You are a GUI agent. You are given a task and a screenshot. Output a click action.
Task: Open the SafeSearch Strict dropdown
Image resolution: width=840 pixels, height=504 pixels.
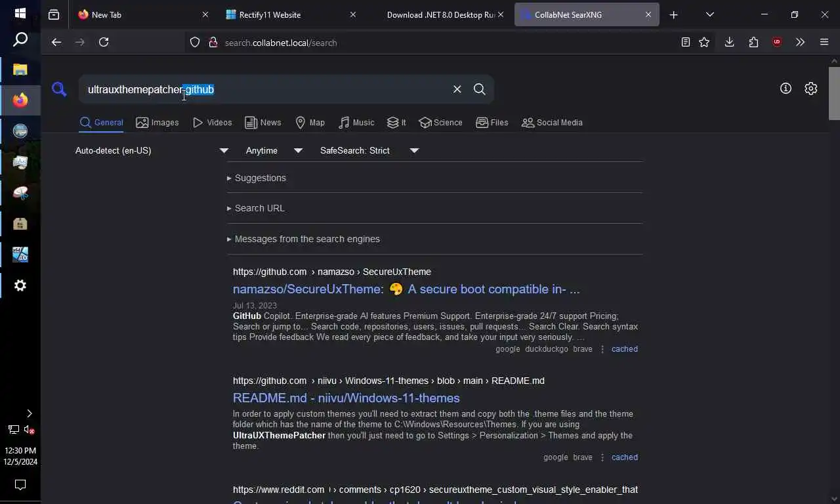coord(369,150)
